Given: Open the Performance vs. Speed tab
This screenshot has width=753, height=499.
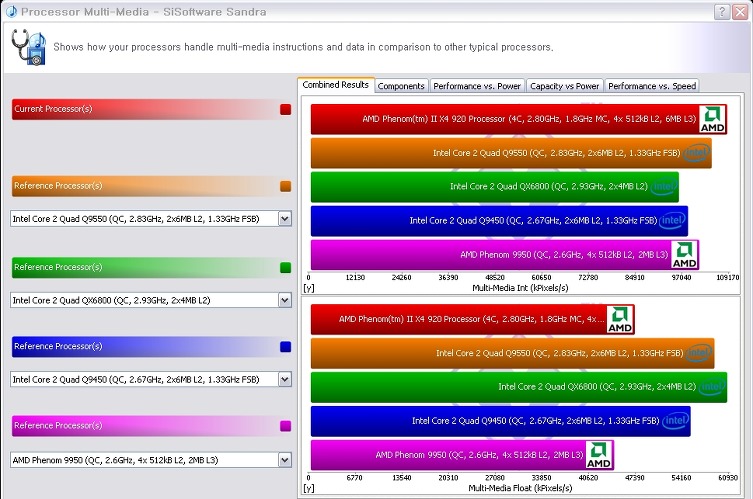Looking at the screenshot, I should (x=652, y=86).
